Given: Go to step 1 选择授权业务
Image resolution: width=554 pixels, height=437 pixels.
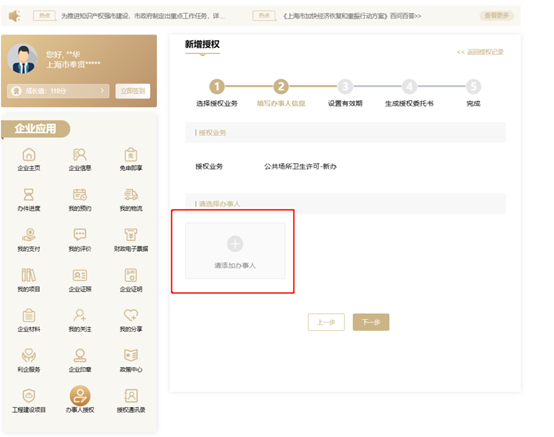Looking at the screenshot, I should 217,87.
